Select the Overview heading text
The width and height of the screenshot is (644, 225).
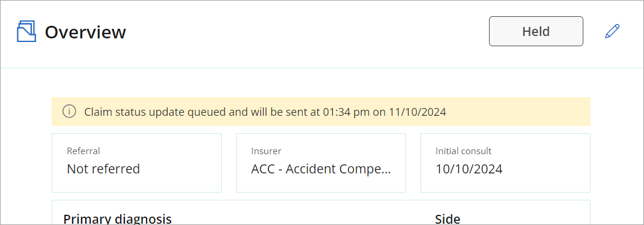click(x=85, y=32)
